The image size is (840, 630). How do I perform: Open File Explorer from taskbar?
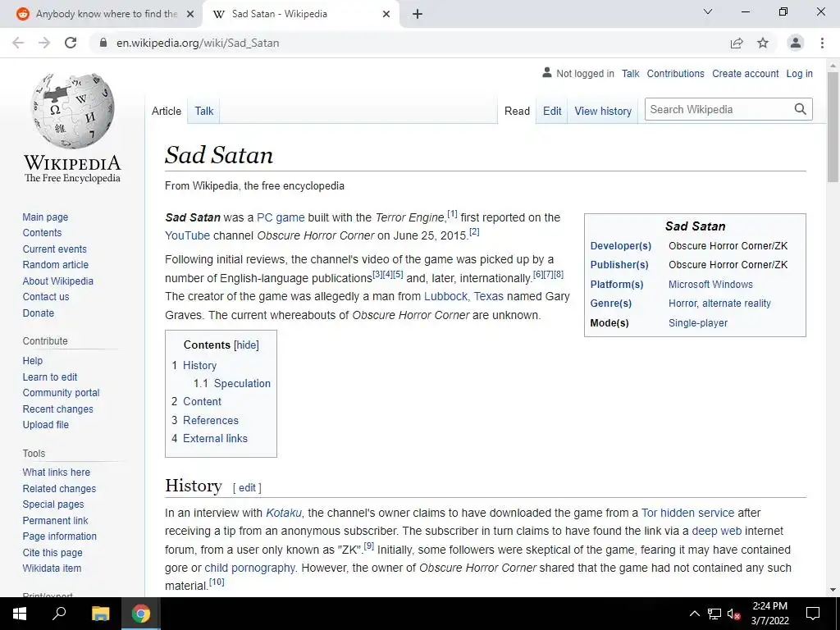click(100, 614)
